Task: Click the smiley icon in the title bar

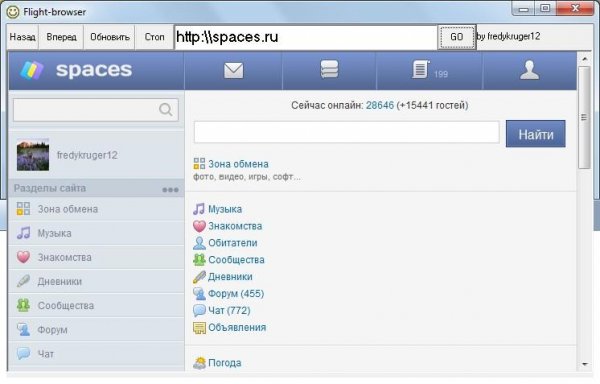Action: (x=13, y=12)
